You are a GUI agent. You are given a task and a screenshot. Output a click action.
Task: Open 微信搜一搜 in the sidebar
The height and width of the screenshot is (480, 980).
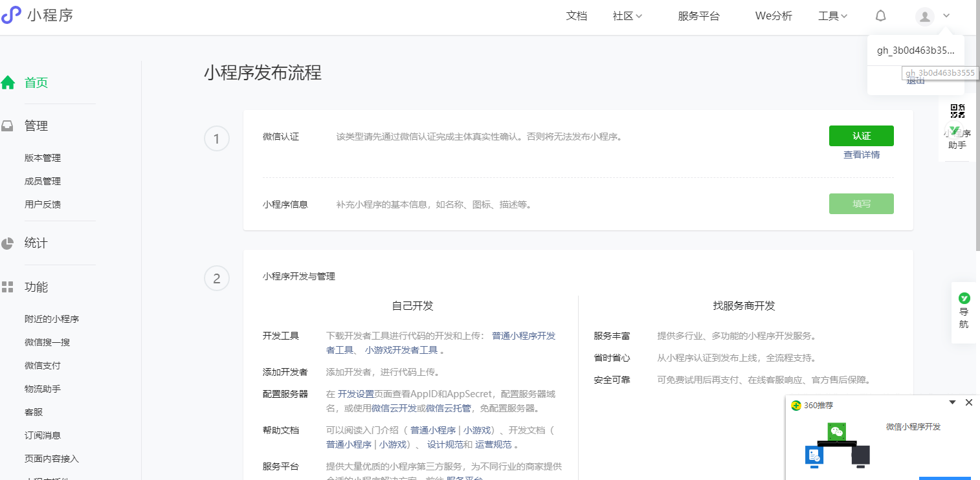pos(47,342)
